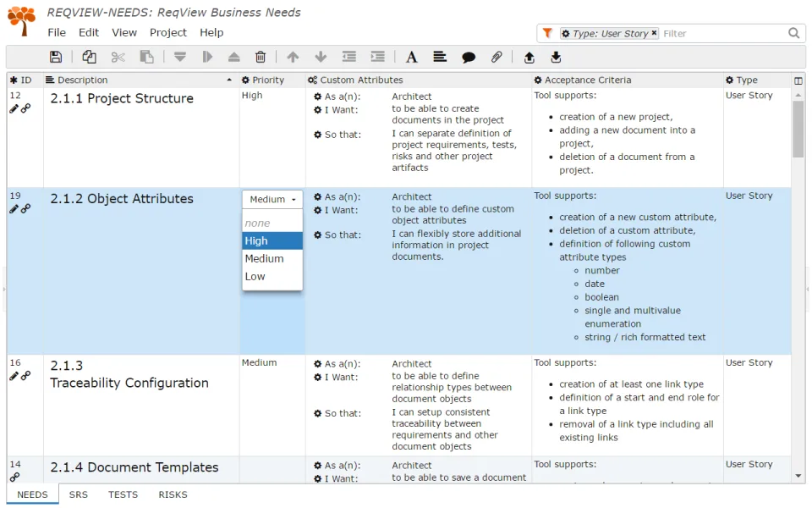Click the Indent icon
Viewport: 812px width, 508px height.
378,57
